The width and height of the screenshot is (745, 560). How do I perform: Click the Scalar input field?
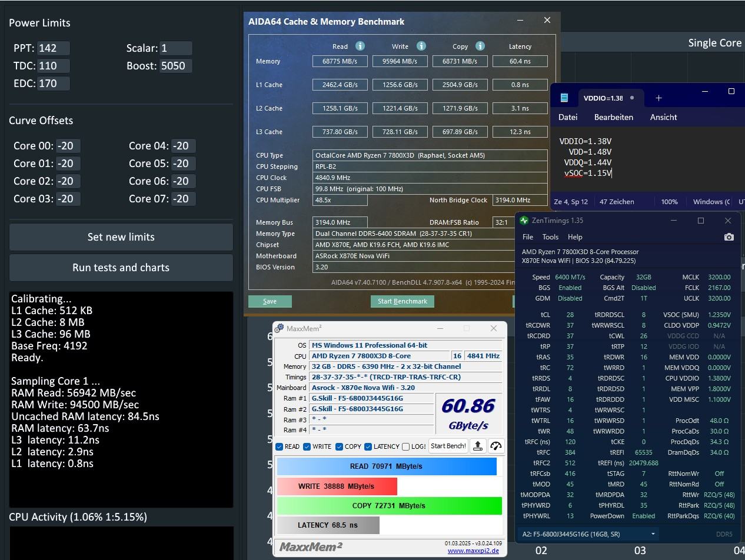coord(176,48)
